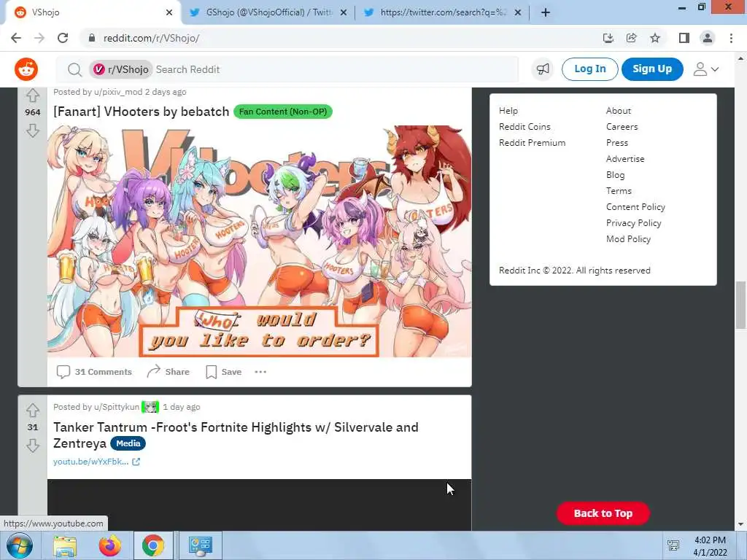The width and height of the screenshot is (747, 560).
Task: Close the GShojo Twitter tab
Action: (344, 12)
